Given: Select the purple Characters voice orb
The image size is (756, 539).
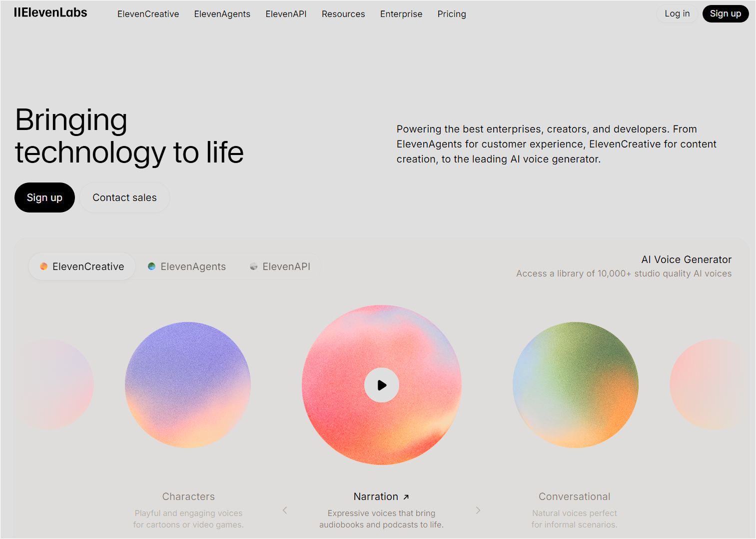Looking at the screenshot, I should (188, 385).
